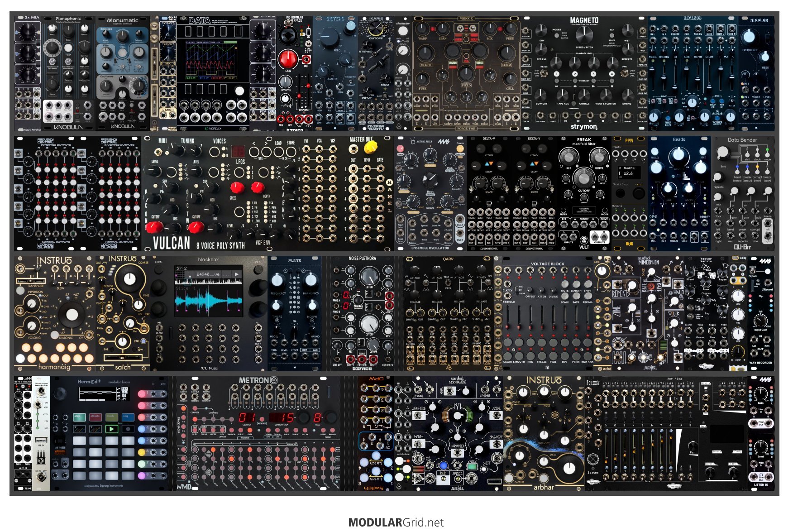
Task: Click the Metron COUNTER display showing 01
Action: 247,417
